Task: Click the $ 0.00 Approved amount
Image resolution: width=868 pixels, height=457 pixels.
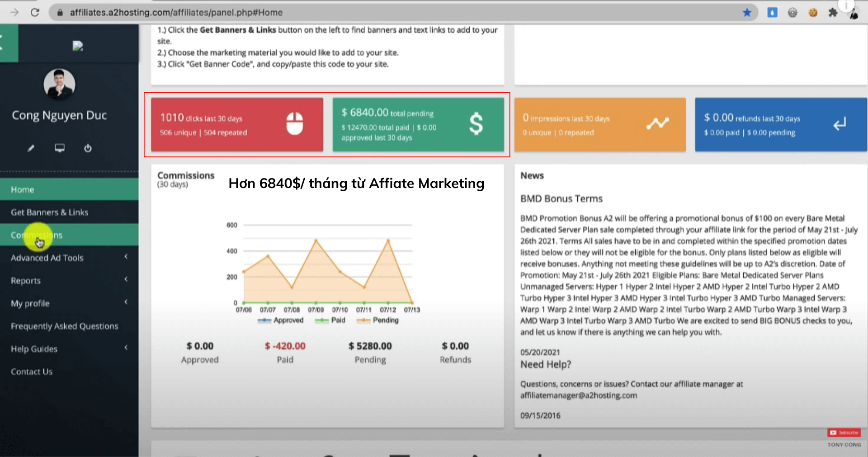Action: point(200,346)
